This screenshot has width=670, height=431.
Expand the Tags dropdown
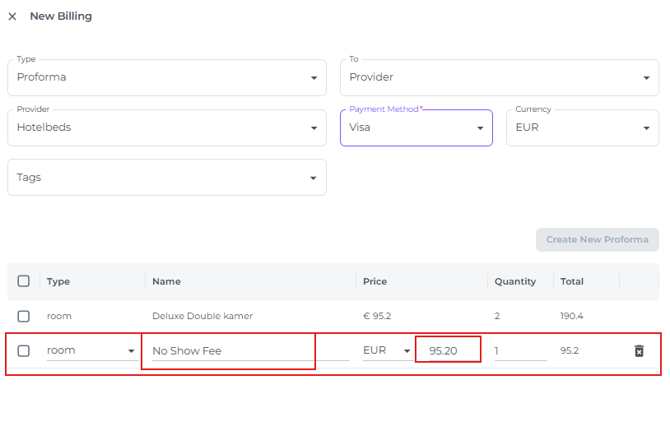point(166,178)
